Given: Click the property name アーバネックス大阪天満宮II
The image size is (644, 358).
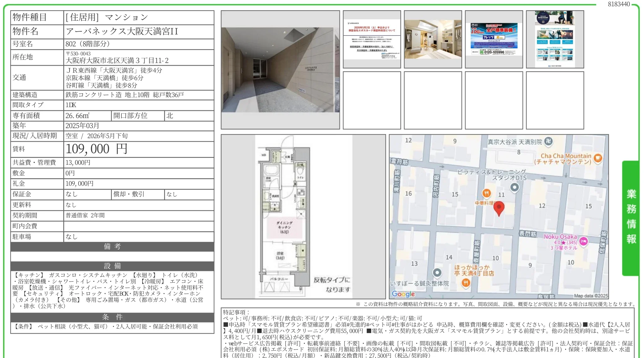Looking at the screenshot, I should tap(122, 31).
